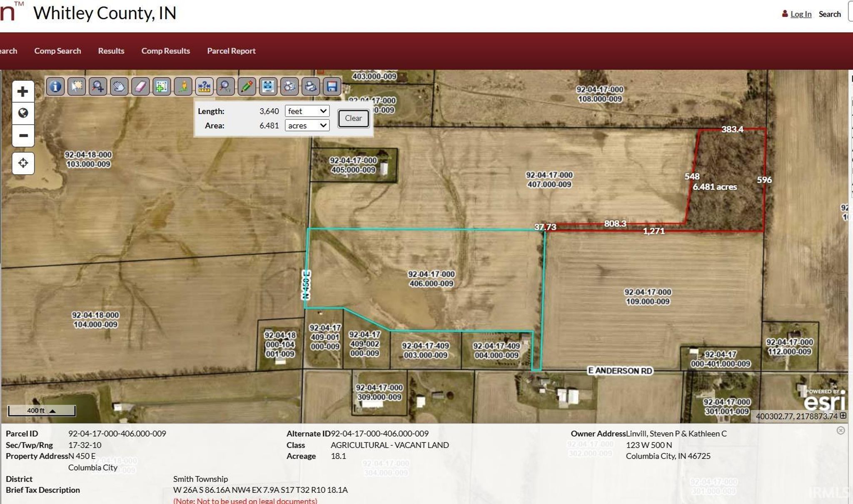Select the green pencil draw tool
The width and height of the screenshot is (853, 504).
(x=247, y=87)
